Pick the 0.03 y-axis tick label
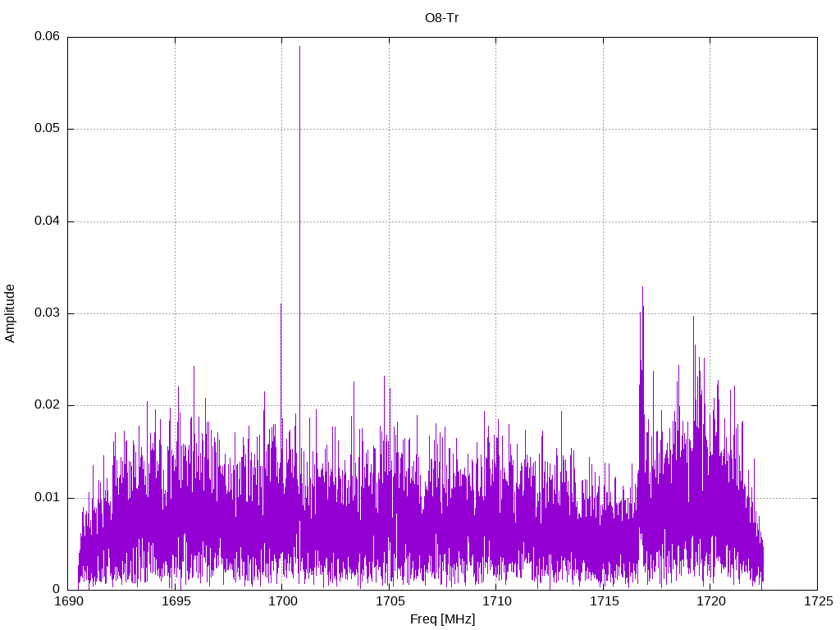 [x=46, y=313]
